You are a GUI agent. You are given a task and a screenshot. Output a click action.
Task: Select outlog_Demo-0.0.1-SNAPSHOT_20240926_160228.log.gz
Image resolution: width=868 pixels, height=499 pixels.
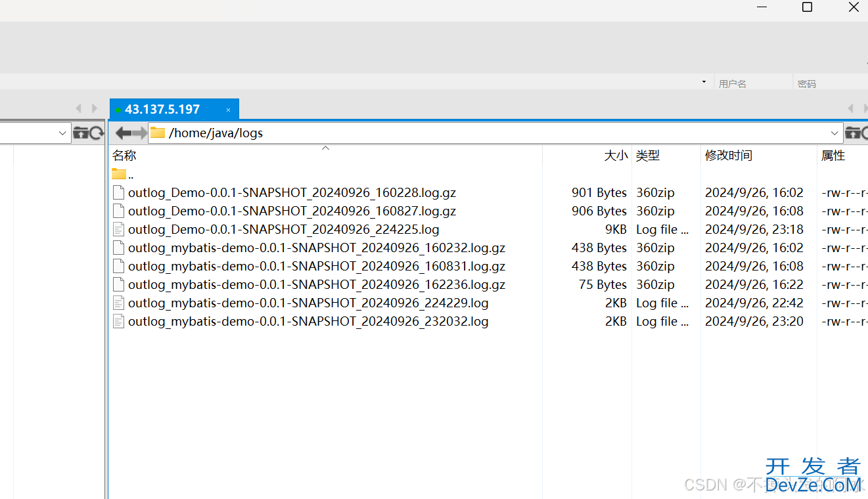[292, 192]
